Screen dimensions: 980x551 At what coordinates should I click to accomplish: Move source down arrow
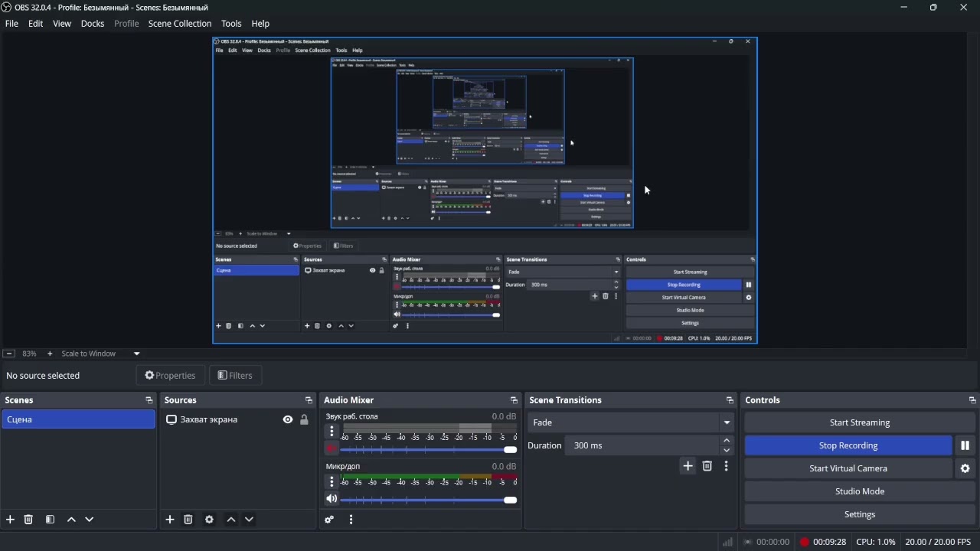click(x=250, y=520)
